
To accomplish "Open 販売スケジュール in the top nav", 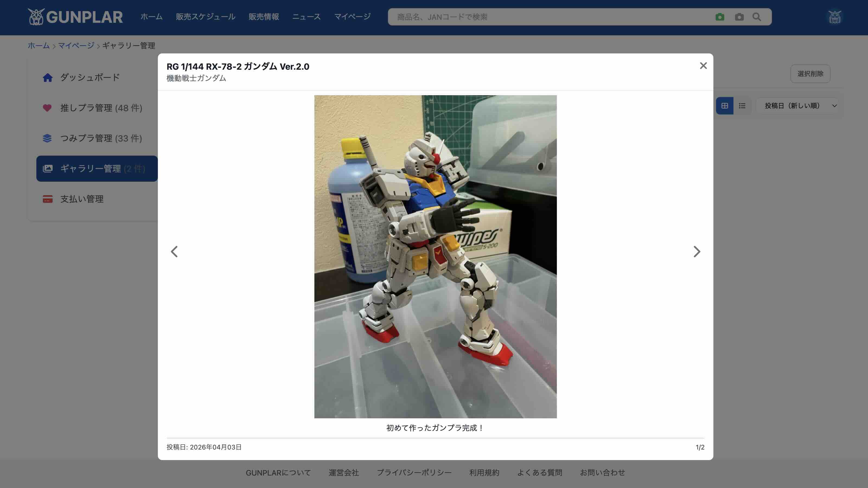I will click(x=206, y=17).
